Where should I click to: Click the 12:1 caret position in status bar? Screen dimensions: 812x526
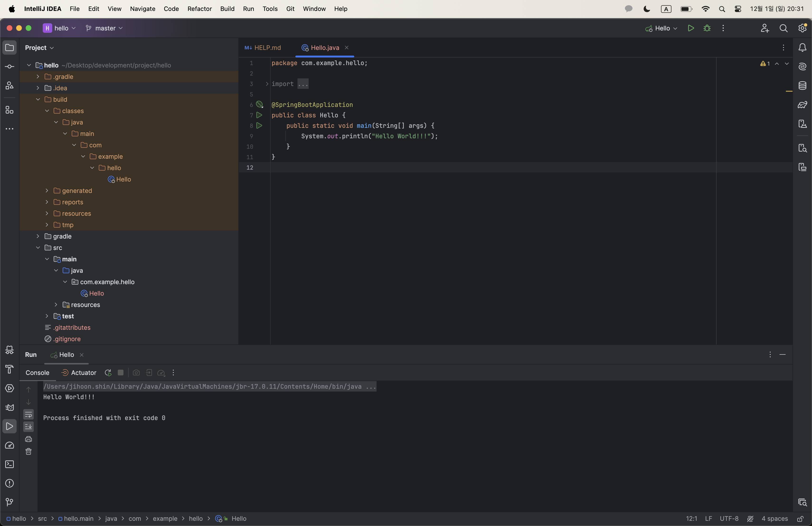pos(692,518)
